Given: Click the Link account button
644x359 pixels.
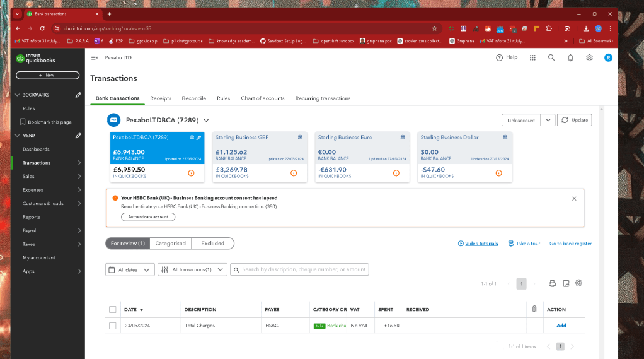Looking at the screenshot, I should pyautogui.click(x=521, y=120).
